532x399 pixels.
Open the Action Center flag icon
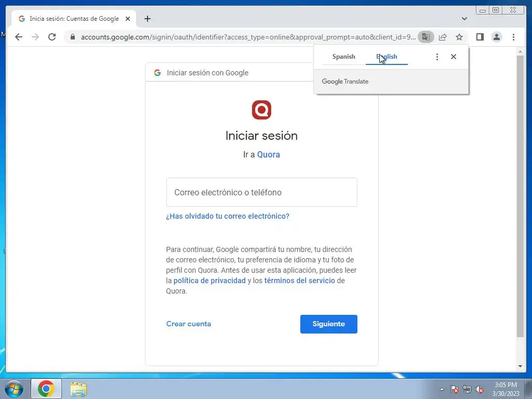click(455, 389)
